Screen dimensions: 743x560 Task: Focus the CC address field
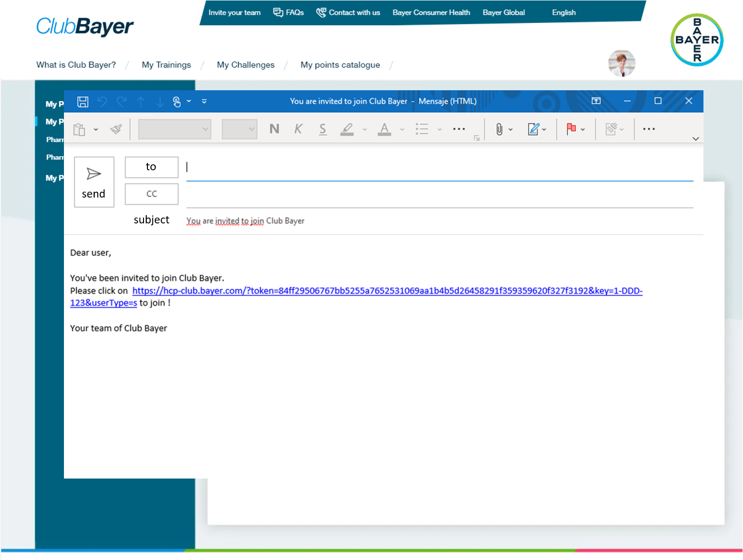click(x=440, y=195)
